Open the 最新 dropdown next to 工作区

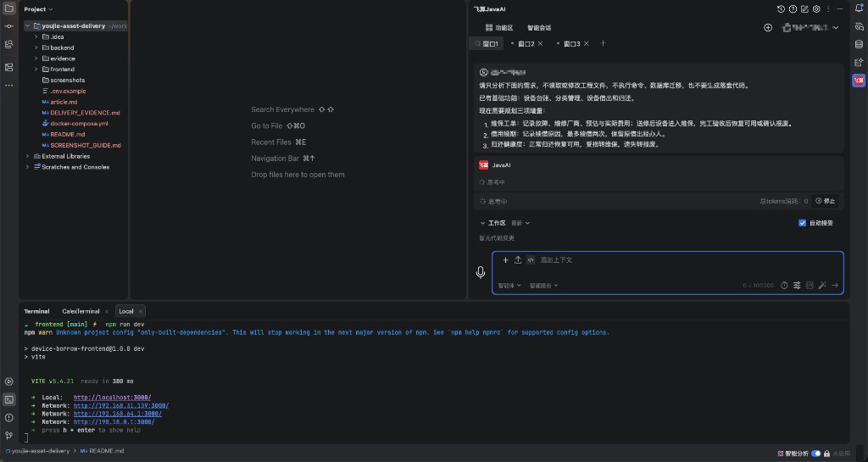pos(520,223)
